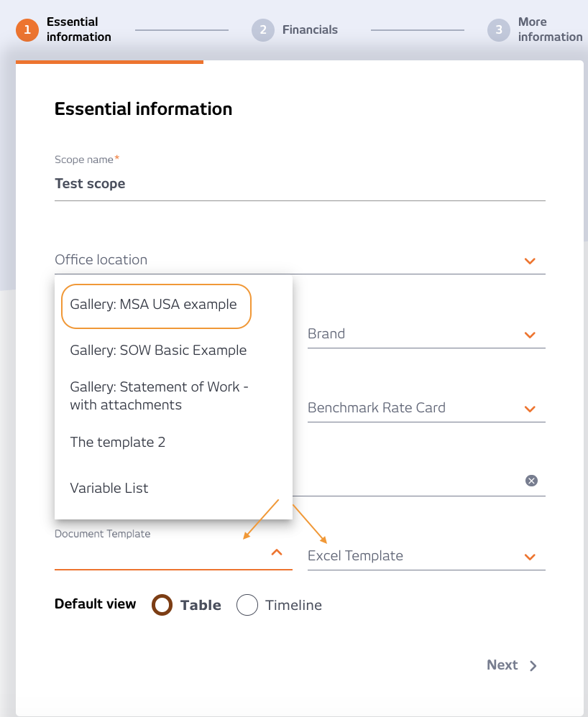Choose Gallery: MSA USA example option
Screen dimensions: 588x717
click(x=154, y=305)
